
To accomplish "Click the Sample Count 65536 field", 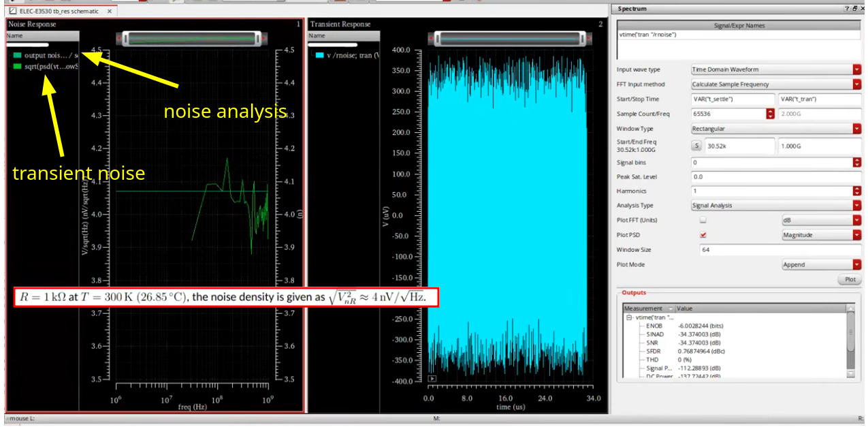I will coord(728,114).
